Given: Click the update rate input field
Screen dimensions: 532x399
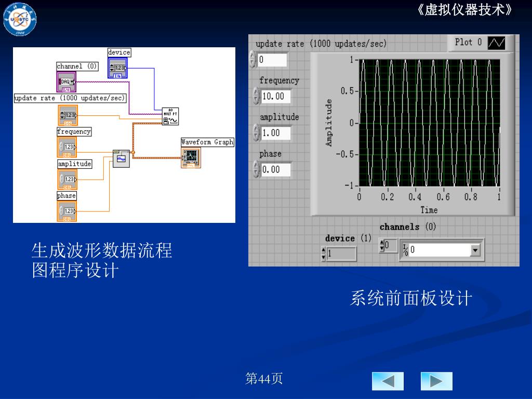Looking at the screenshot, I should pyautogui.click(x=272, y=60).
